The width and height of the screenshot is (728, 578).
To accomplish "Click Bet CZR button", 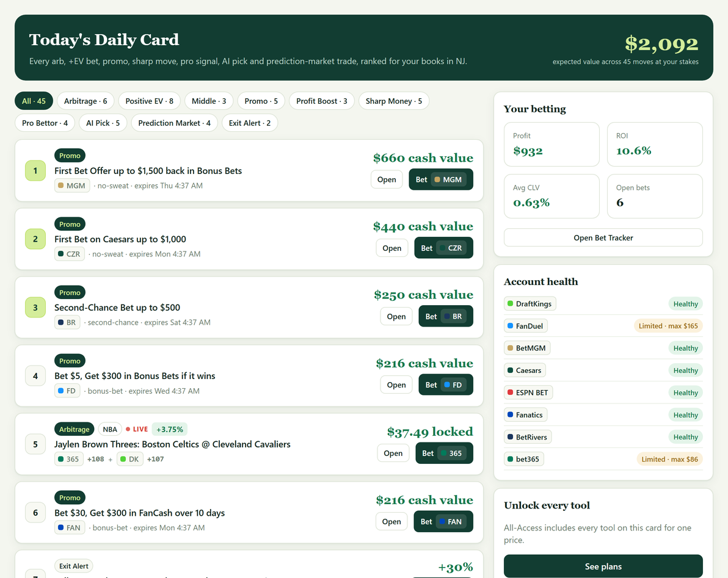I will pyautogui.click(x=443, y=248).
